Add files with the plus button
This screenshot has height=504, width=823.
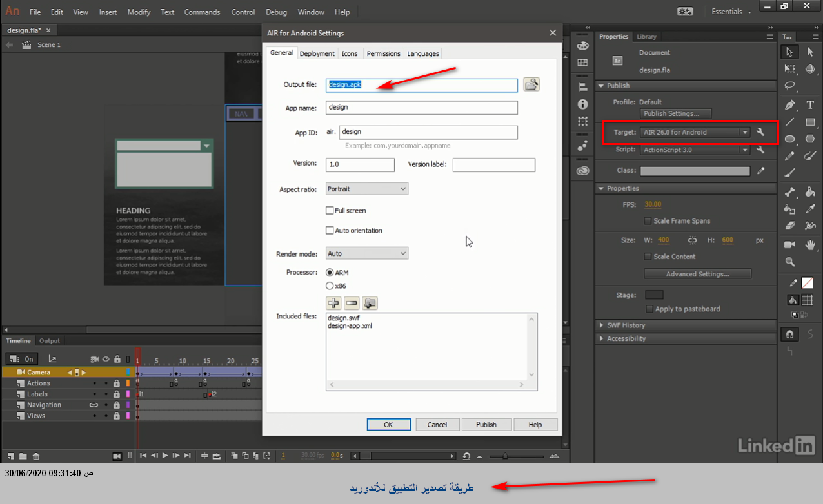[333, 302]
